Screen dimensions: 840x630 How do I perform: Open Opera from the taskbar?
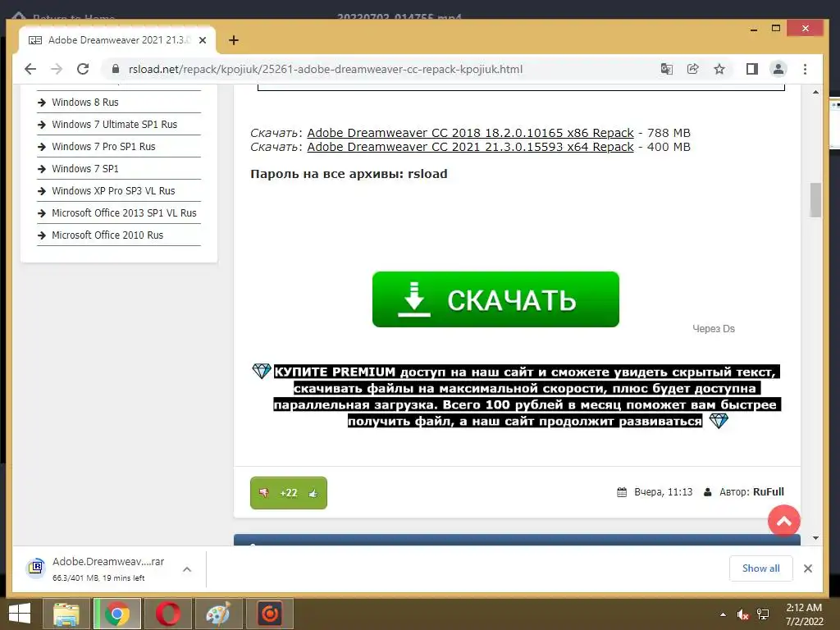click(168, 614)
